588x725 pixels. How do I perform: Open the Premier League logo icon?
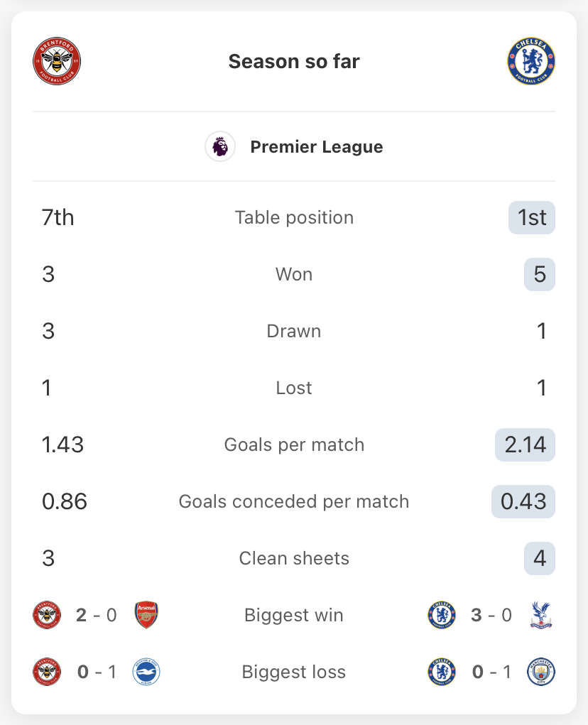[220, 146]
